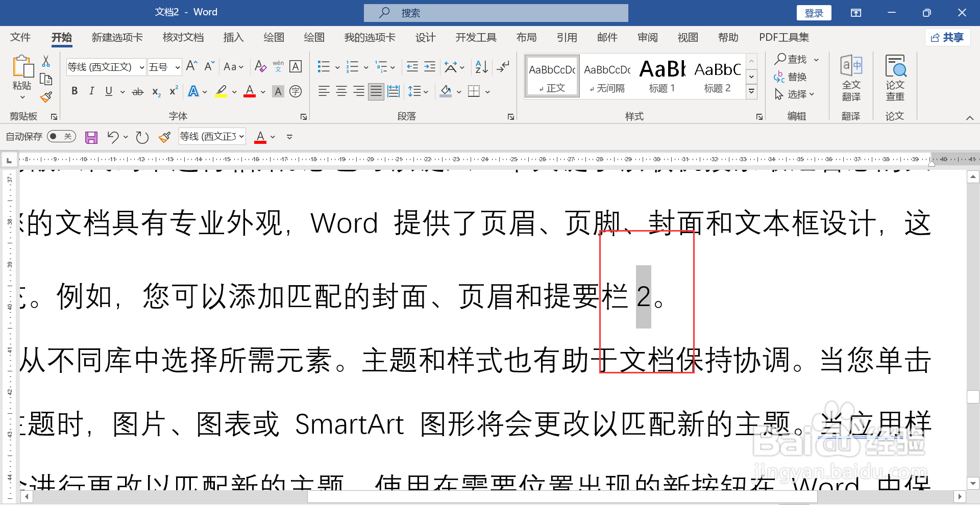Viewport: 980px width, 505px height.
Task: Expand the borders dropdown arrow
Action: (487, 92)
